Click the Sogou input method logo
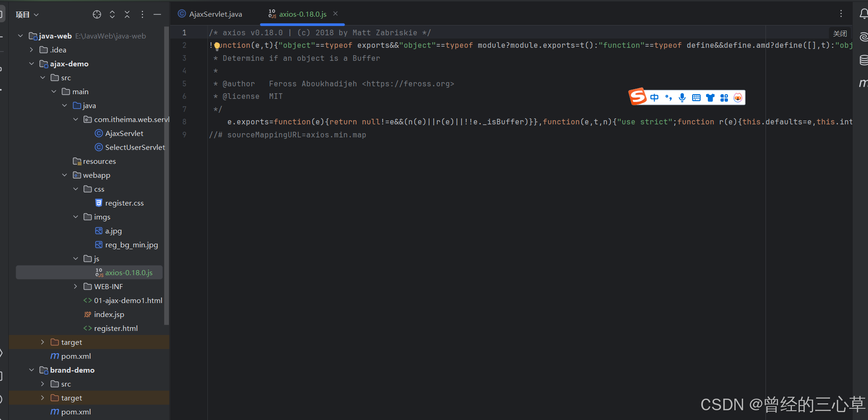 [x=638, y=97]
